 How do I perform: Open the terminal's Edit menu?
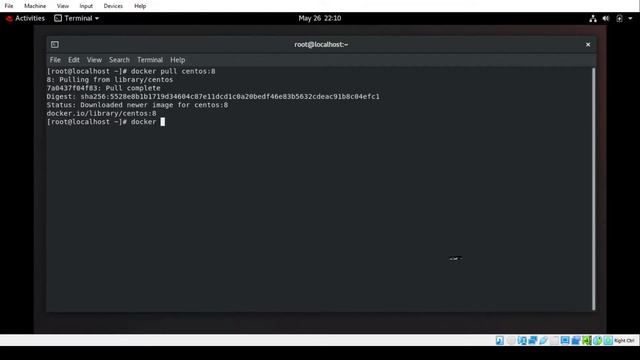[x=74, y=60]
